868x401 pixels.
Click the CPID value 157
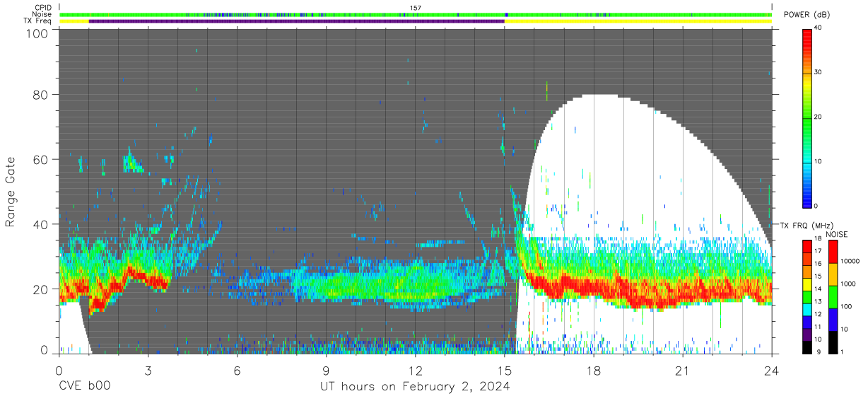coord(416,7)
